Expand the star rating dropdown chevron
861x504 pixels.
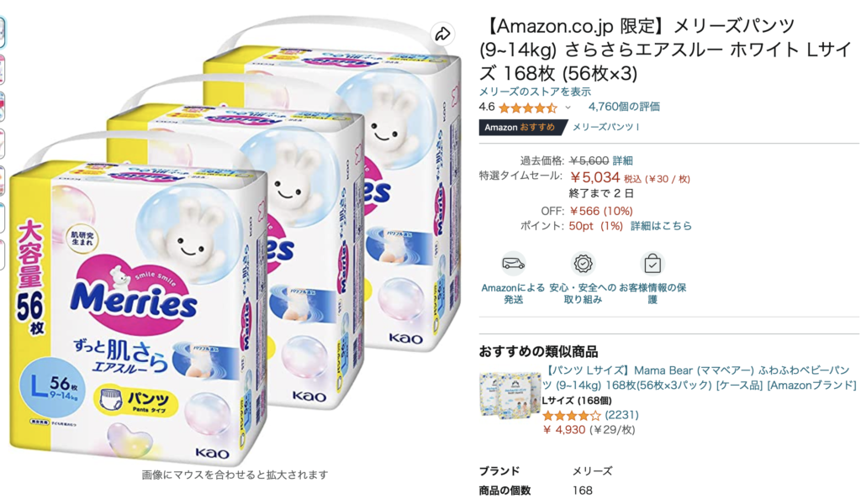point(568,108)
